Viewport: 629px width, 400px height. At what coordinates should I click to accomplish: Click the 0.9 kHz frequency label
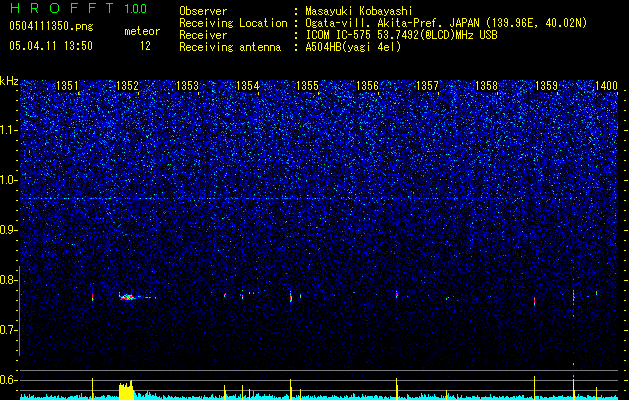pos(9,230)
